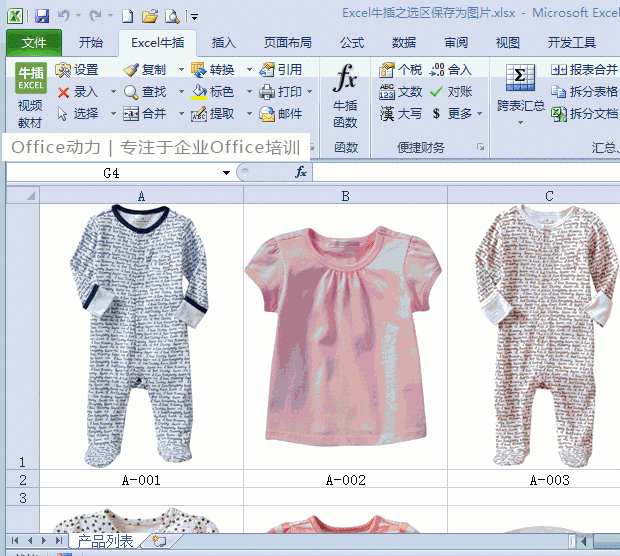The height and width of the screenshot is (556, 620).
Task: Open the 文件 file tab
Action: [34, 42]
